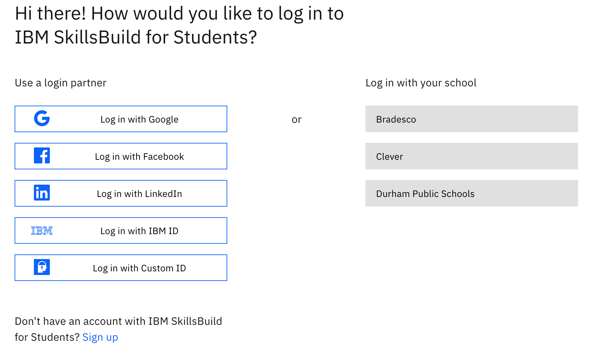602x364 pixels.
Task: Click the main 'Hi there!' page heading
Action: tap(179, 25)
